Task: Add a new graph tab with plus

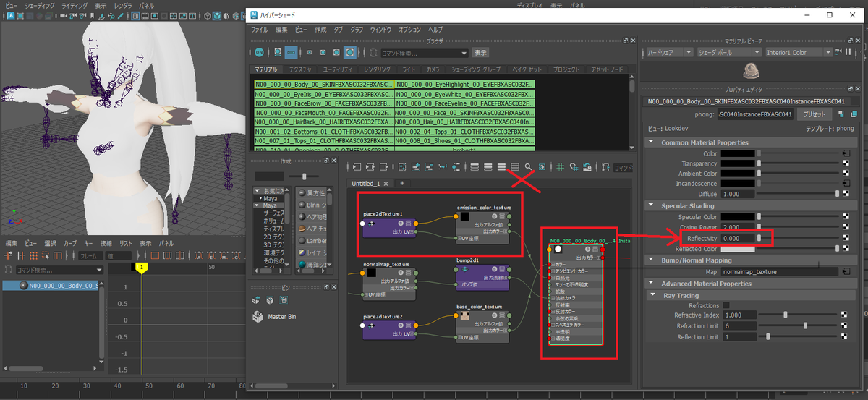Action: pos(402,183)
